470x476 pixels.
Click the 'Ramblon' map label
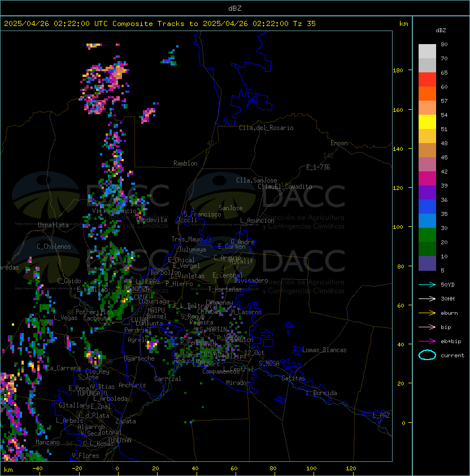click(185, 163)
